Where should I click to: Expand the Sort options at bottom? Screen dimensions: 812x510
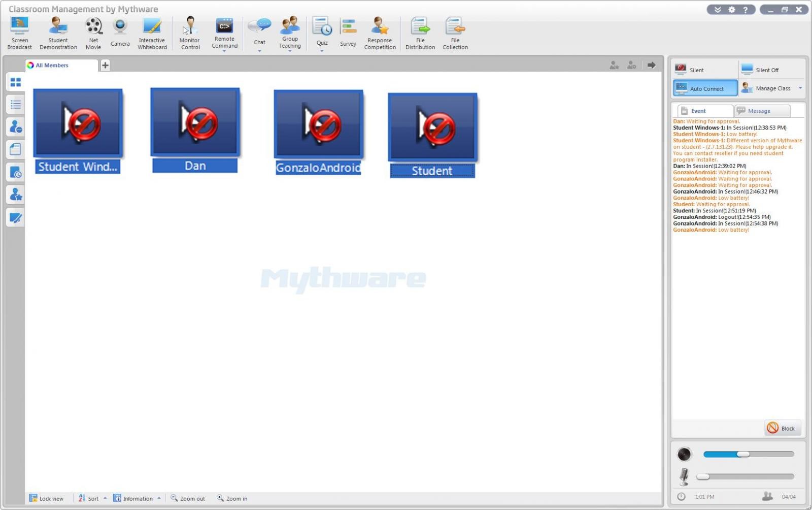click(106, 498)
